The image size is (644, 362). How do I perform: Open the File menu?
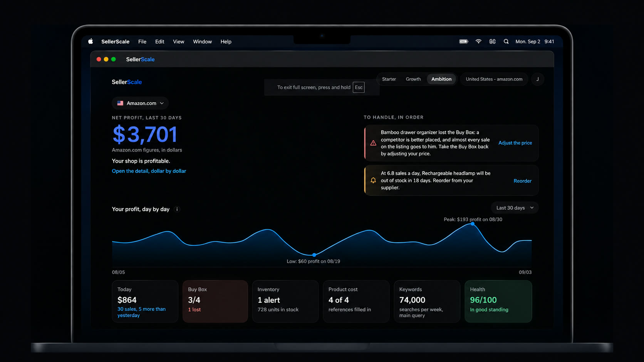[142, 42]
